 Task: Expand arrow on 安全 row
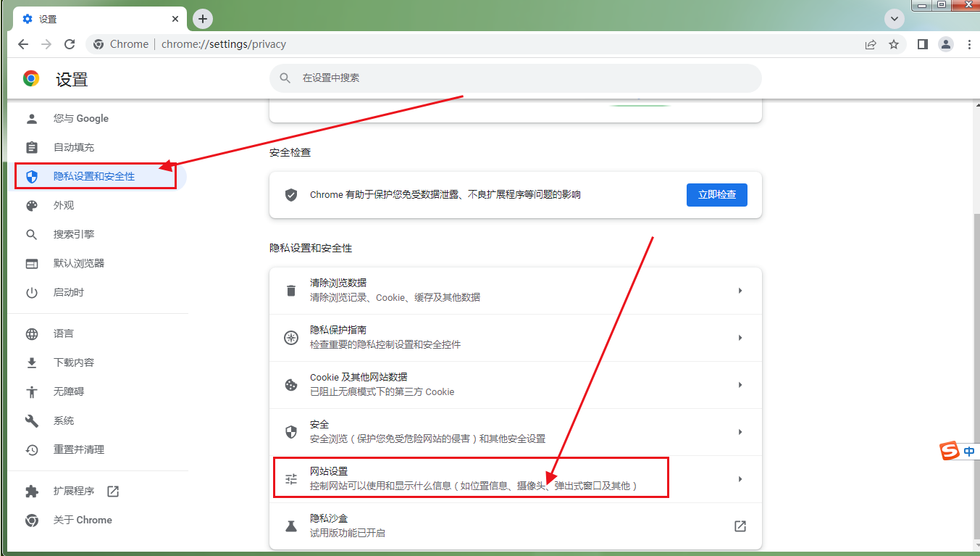tap(740, 432)
